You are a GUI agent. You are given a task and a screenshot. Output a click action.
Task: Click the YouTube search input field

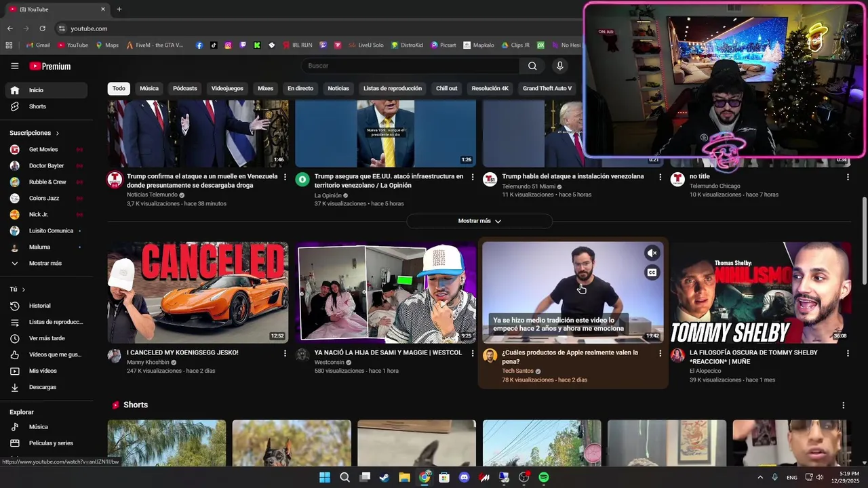(x=410, y=66)
